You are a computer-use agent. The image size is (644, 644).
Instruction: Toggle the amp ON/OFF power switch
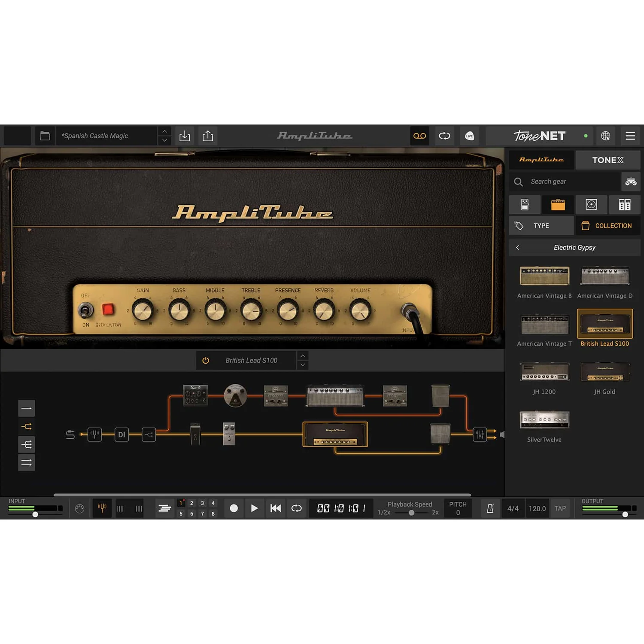[x=86, y=310]
